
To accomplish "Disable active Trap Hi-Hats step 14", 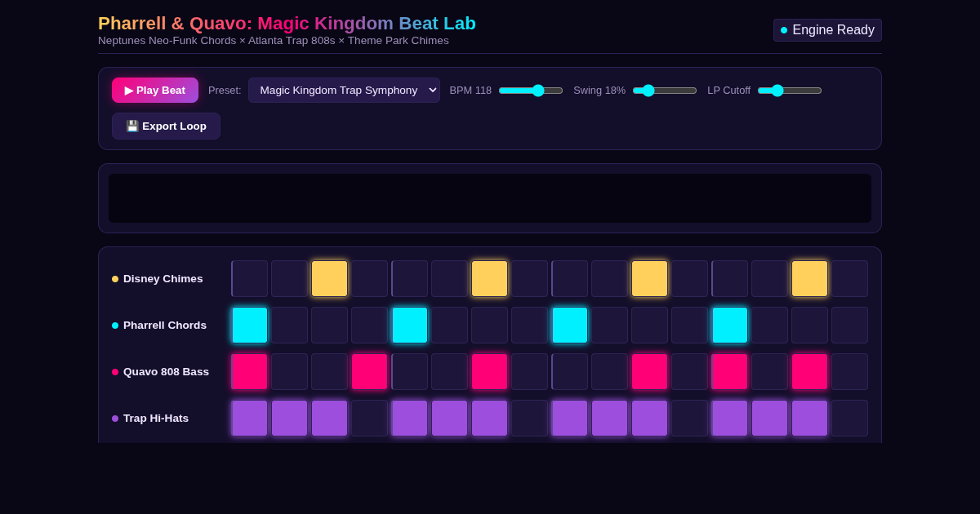I will click(x=770, y=419).
